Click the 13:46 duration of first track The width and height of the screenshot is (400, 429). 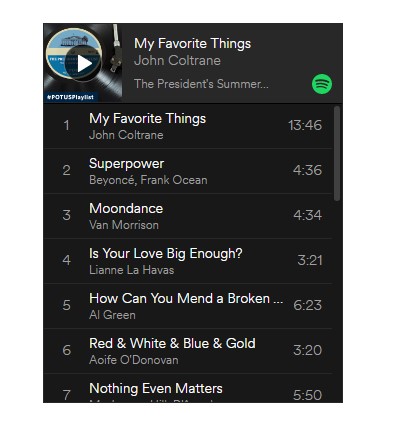point(305,125)
